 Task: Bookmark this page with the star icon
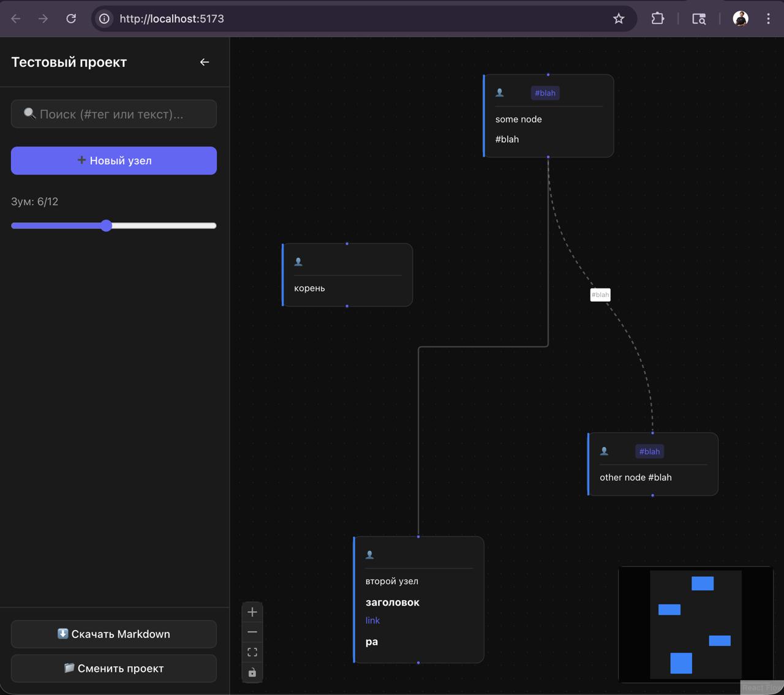(619, 18)
